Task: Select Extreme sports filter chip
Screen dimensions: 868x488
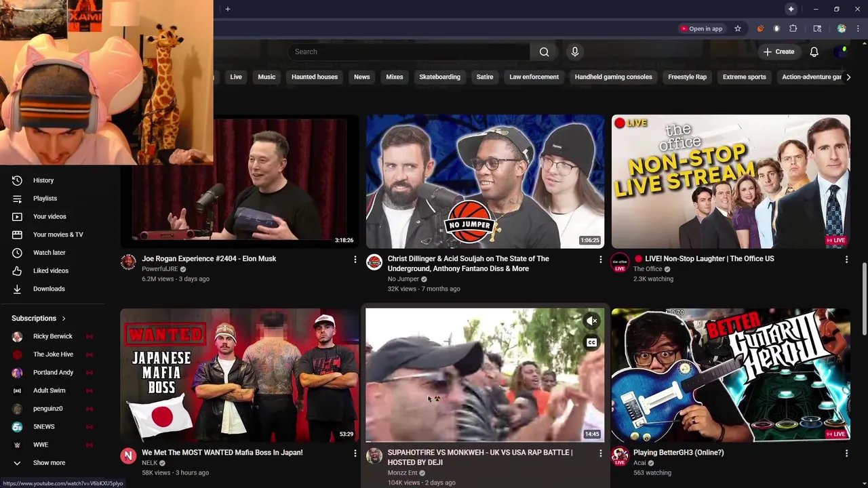Action: pos(745,77)
